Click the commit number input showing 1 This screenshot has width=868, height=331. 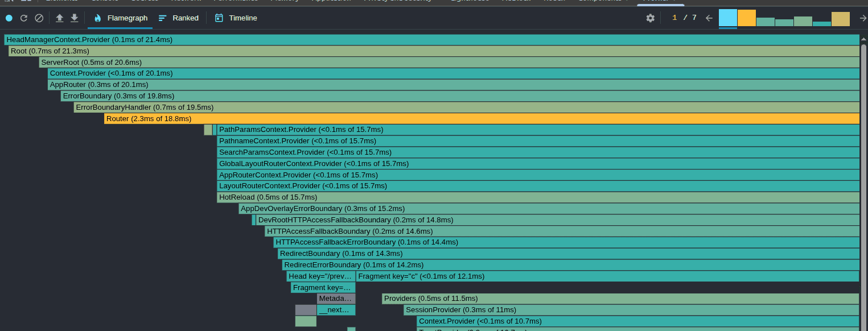pos(674,18)
